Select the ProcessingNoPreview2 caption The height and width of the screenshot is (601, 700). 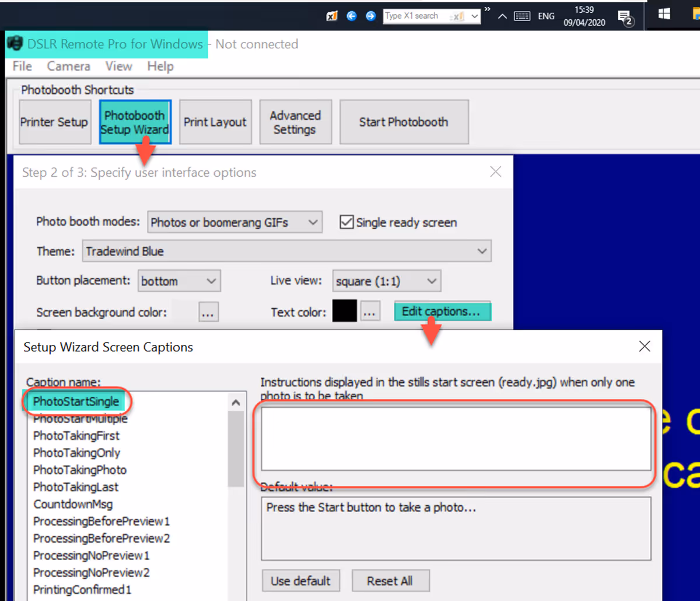92,572
